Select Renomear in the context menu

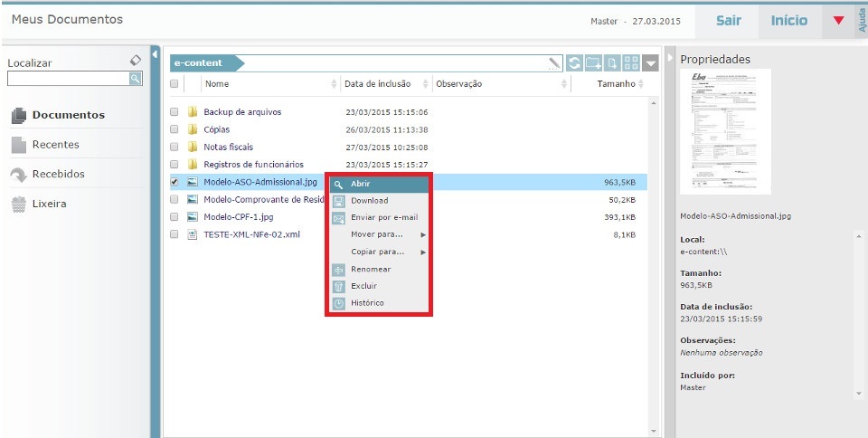(x=371, y=269)
